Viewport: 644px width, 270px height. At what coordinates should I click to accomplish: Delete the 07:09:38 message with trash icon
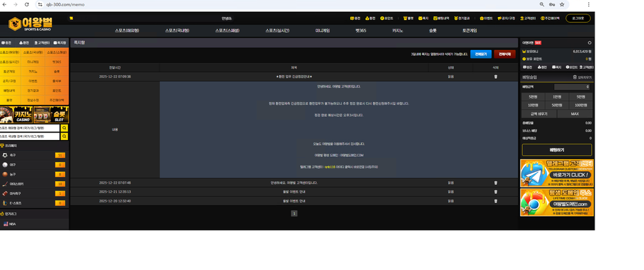pos(495,77)
